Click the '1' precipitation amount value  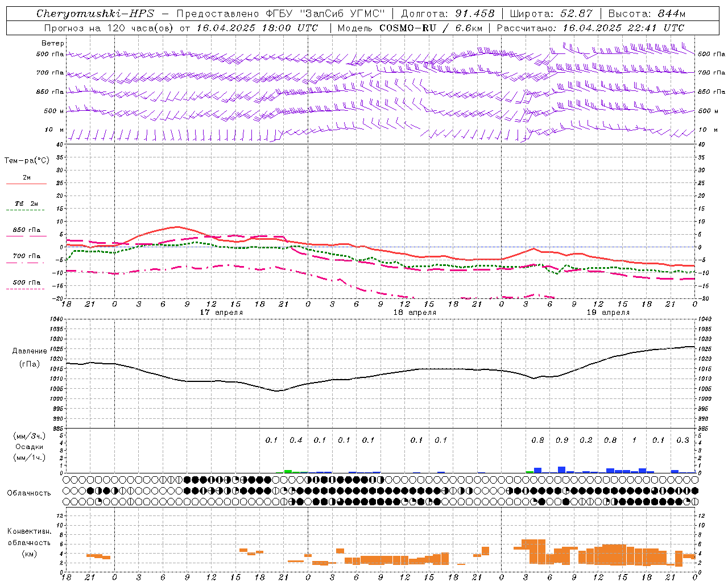click(x=634, y=440)
